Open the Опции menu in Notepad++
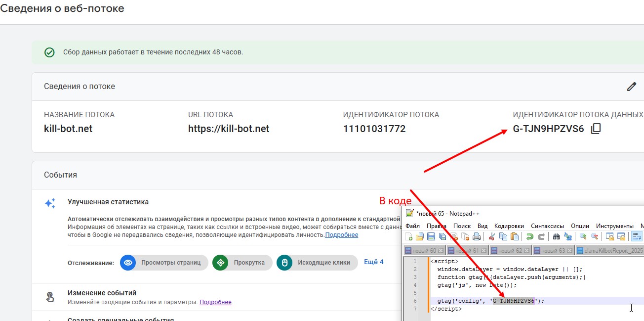The height and width of the screenshot is (321, 644). click(580, 226)
